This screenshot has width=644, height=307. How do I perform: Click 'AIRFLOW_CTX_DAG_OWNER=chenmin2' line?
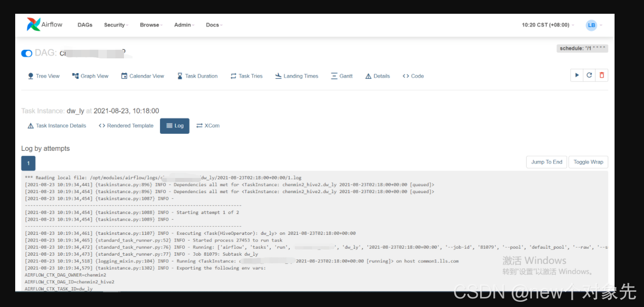(x=66, y=275)
